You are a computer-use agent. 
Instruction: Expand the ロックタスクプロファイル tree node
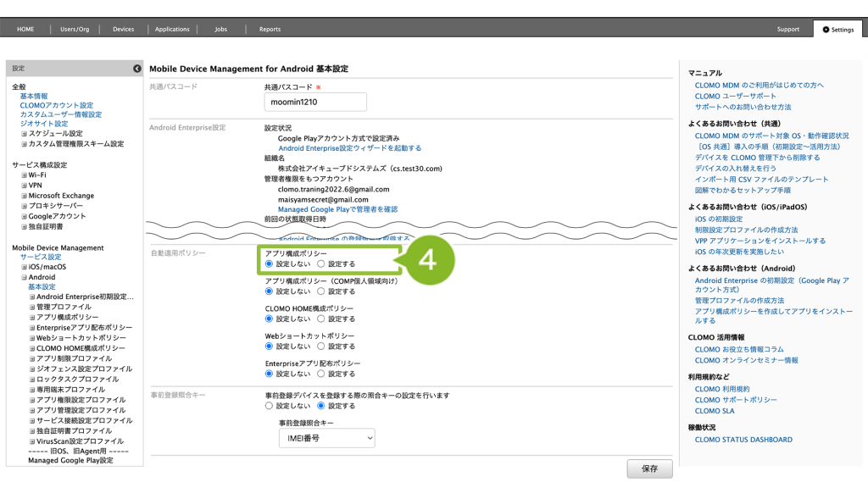coord(33,379)
